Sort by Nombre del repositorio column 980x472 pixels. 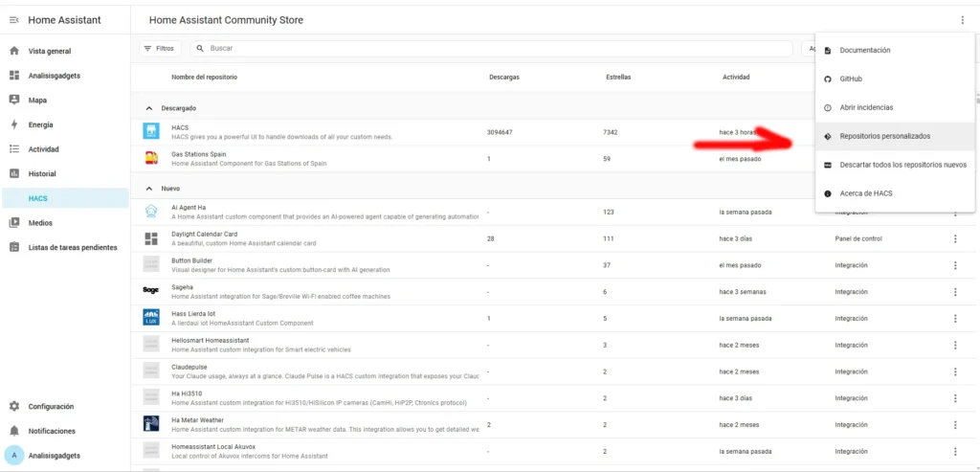[205, 77]
